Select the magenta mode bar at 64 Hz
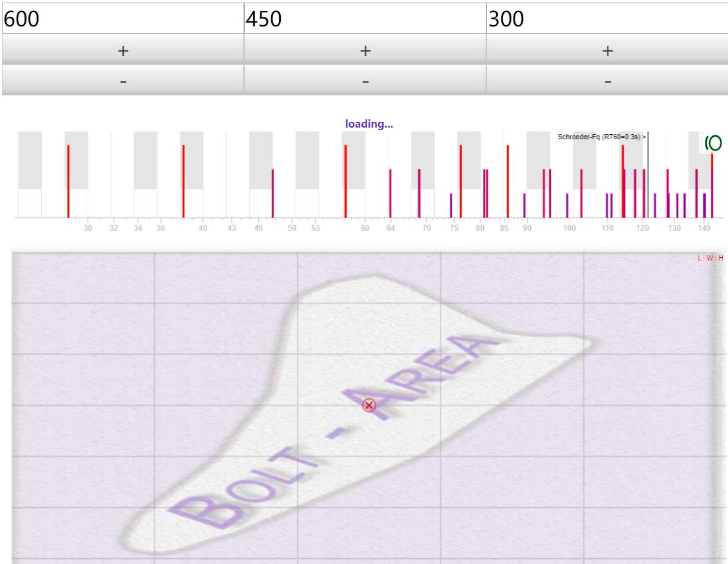This screenshot has height=564, width=728. [390, 193]
